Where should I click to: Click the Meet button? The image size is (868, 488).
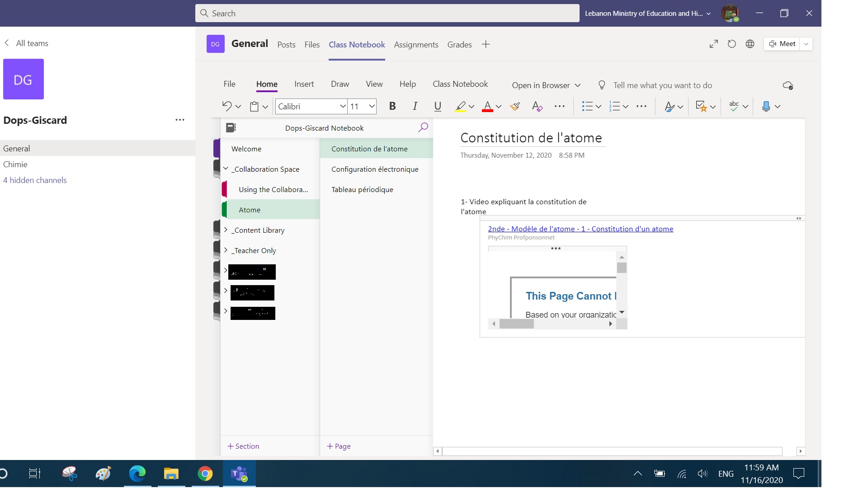782,44
